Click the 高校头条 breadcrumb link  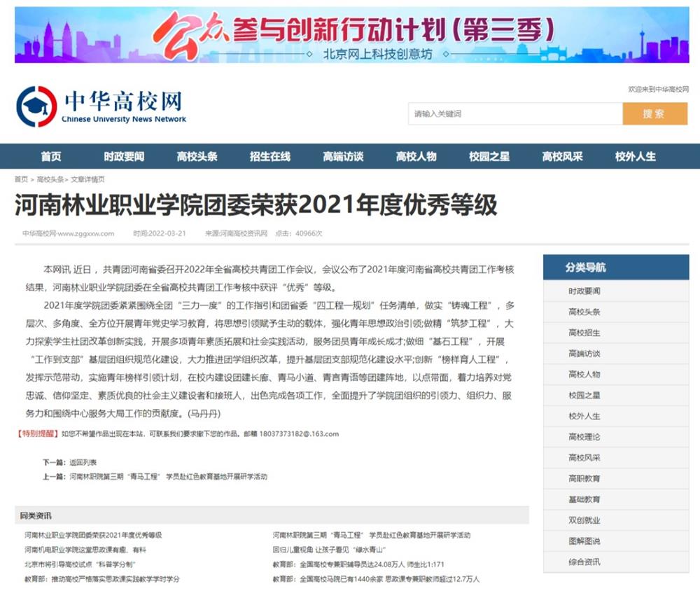click(x=50, y=179)
